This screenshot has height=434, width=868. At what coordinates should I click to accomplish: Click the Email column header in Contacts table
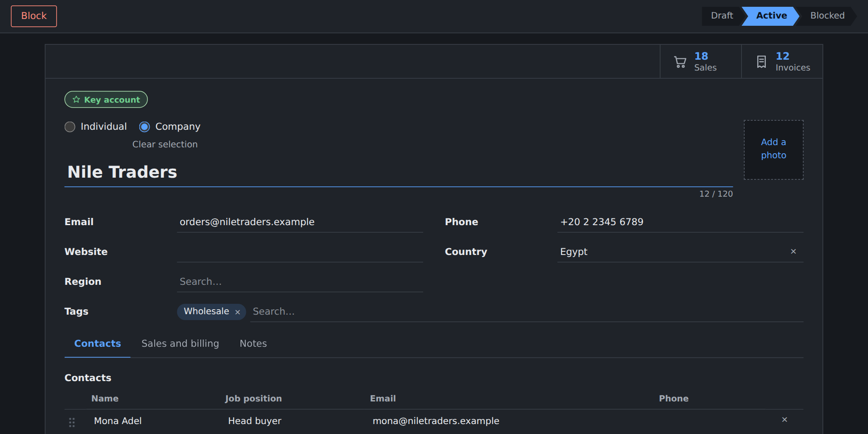pyautogui.click(x=383, y=398)
